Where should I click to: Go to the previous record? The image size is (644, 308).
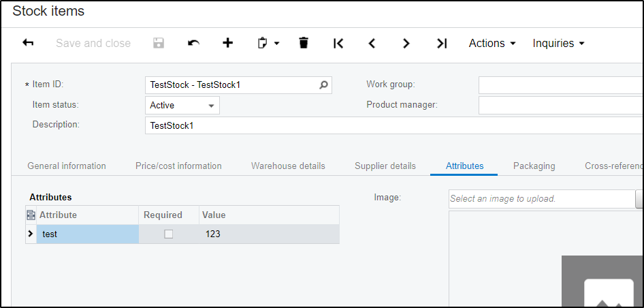[372, 43]
